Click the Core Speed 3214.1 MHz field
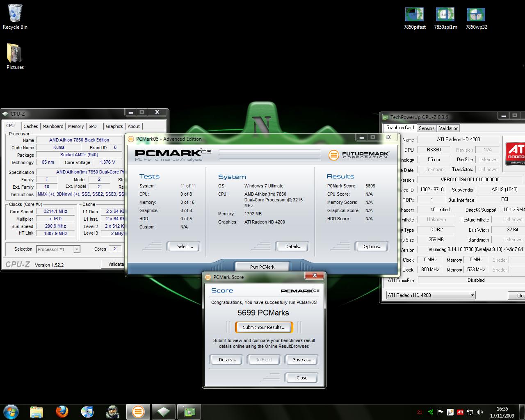Image resolution: width=525 pixels, height=420 pixels. (56, 212)
